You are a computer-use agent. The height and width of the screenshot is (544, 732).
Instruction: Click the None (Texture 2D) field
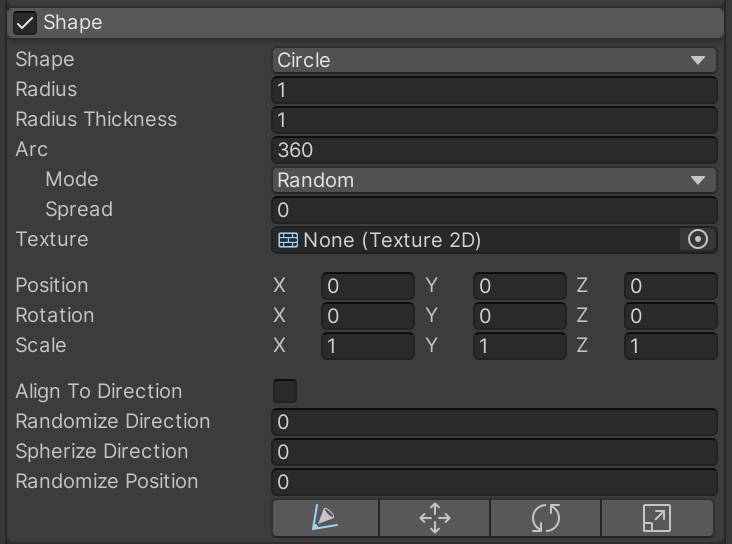[x=475, y=240]
